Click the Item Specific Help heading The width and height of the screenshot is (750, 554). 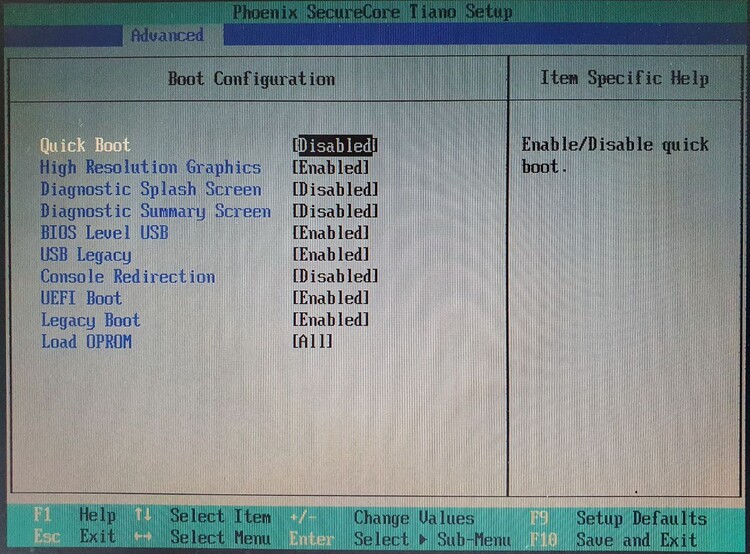pyautogui.click(x=624, y=78)
